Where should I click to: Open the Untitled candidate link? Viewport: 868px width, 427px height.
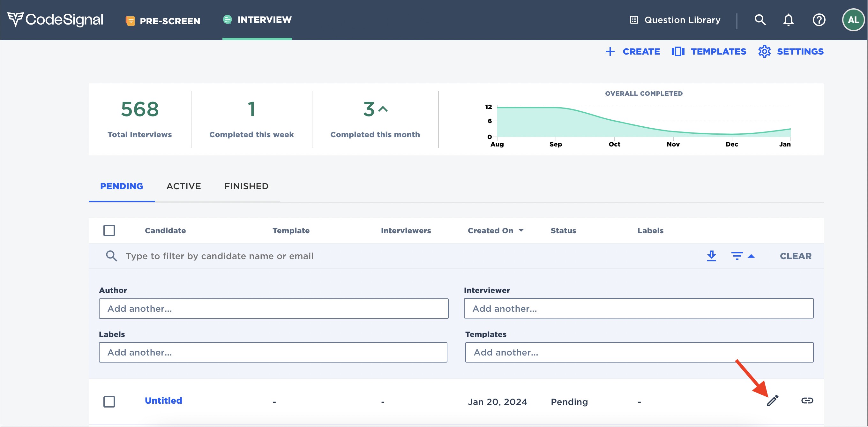163,401
